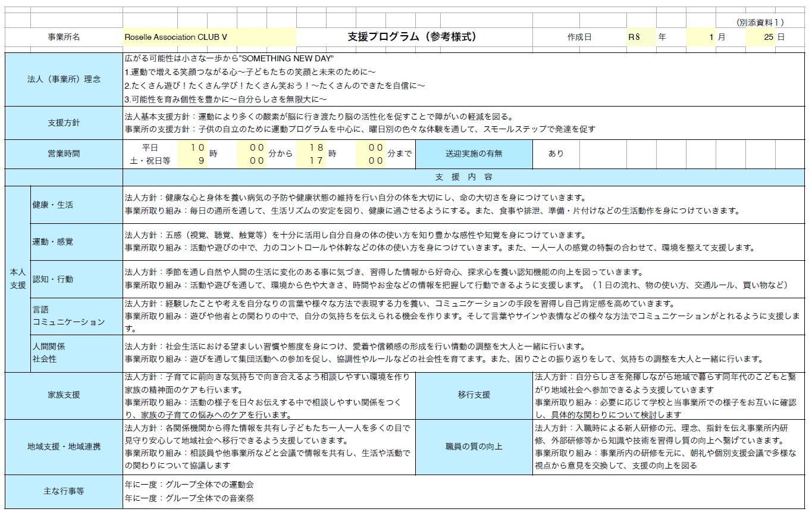812x515 pixels.
Task: Click the あり transport availability cell
Action: [x=556, y=154]
